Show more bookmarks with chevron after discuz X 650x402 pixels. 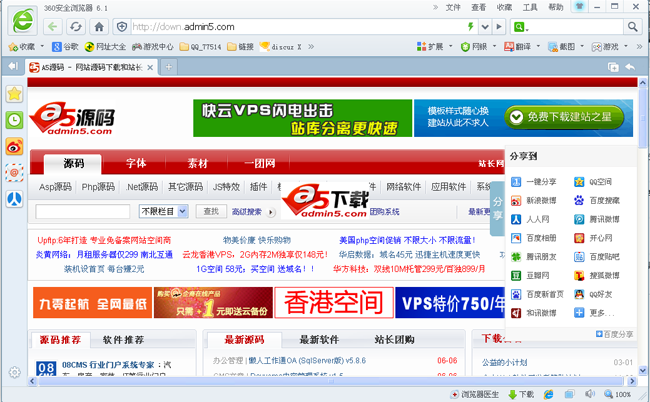311,46
